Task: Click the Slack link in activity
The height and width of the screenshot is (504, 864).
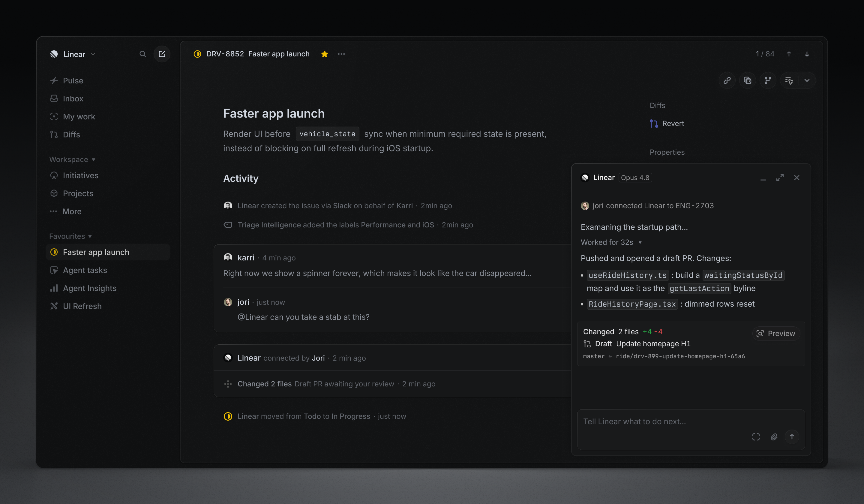Action: (342, 206)
